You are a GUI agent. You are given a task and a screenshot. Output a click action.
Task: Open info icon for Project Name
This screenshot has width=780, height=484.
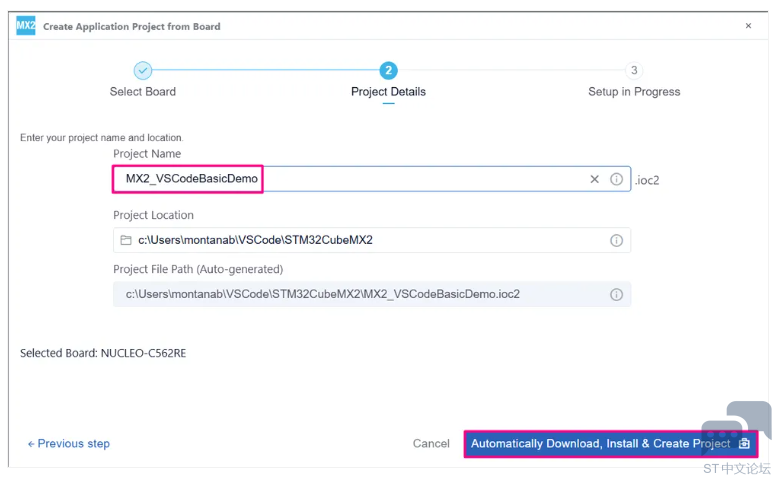(x=616, y=179)
